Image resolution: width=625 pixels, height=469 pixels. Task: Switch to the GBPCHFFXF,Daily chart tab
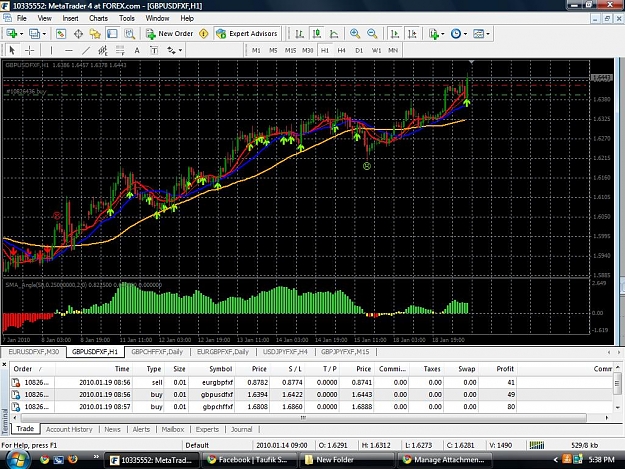coord(157,352)
